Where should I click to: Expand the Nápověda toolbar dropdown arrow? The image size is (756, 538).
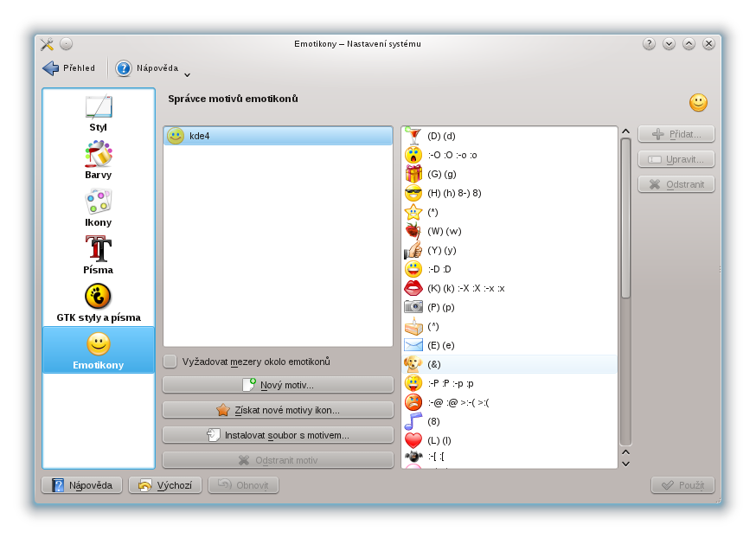188,74
